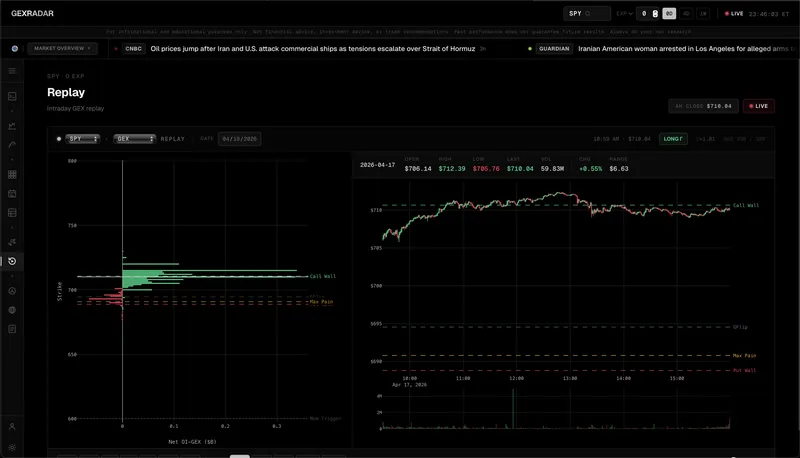Open the GEX metric selector in replay bar

coord(134,139)
